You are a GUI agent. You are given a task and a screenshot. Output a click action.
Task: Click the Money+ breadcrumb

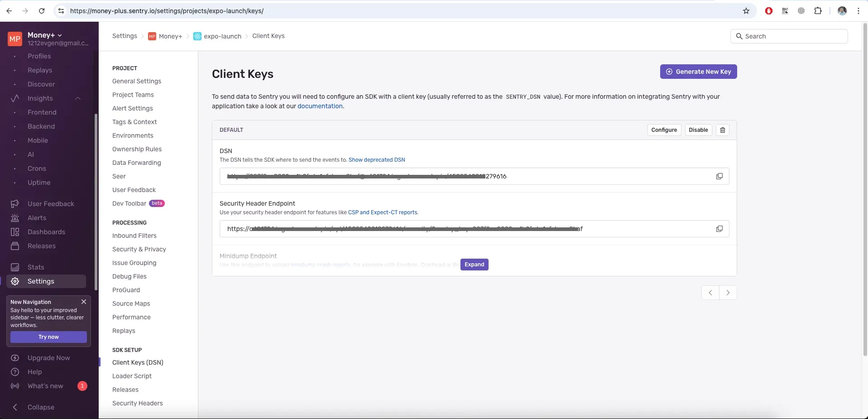coord(165,36)
